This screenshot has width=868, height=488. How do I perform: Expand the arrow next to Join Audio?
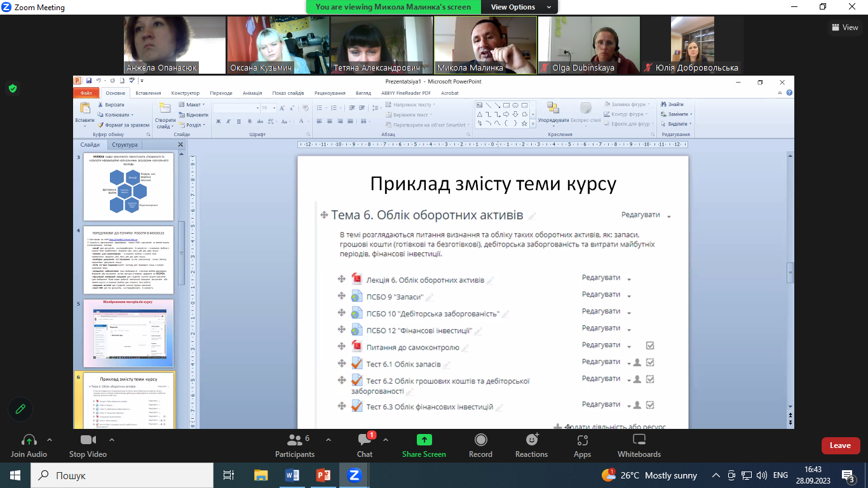tap(50, 440)
